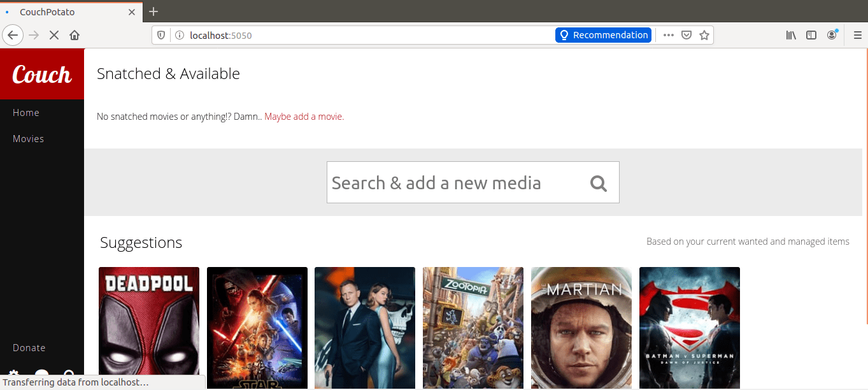The height and width of the screenshot is (390, 868).
Task: Bookmark this page with the star
Action: coord(704,35)
